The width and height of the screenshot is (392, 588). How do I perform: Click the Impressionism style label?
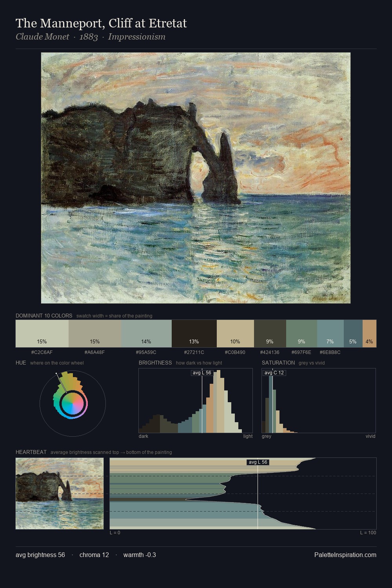[137, 37]
